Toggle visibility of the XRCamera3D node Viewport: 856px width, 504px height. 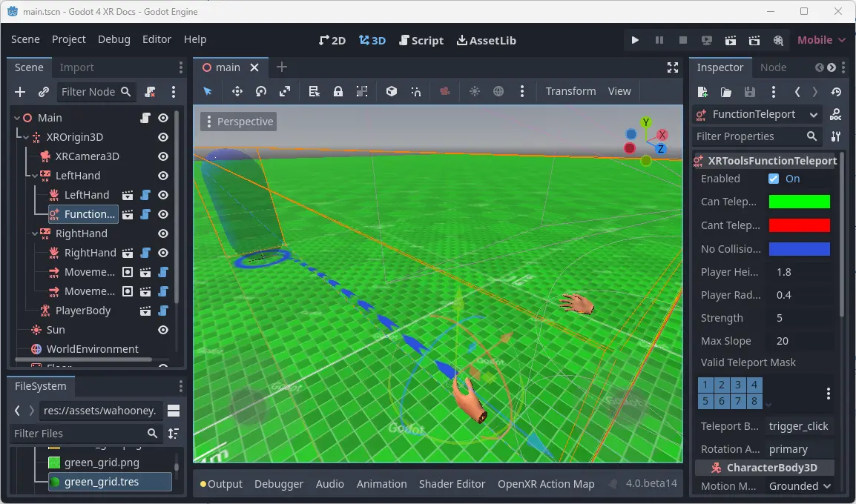pyautogui.click(x=162, y=156)
